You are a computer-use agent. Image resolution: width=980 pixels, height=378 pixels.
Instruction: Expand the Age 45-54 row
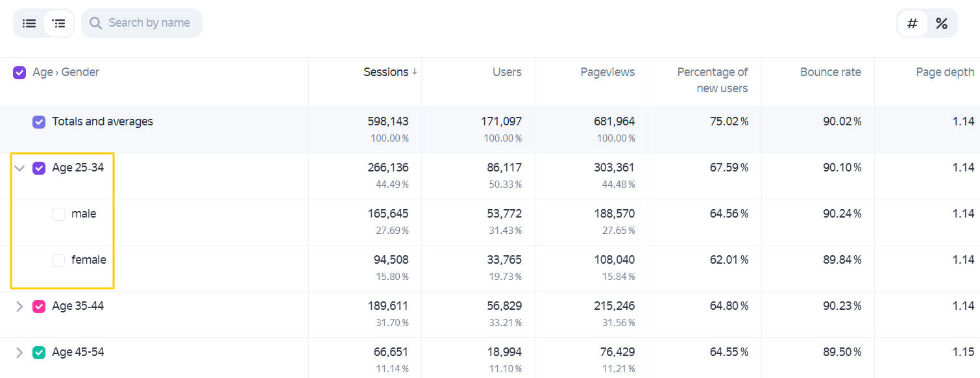click(19, 353)
